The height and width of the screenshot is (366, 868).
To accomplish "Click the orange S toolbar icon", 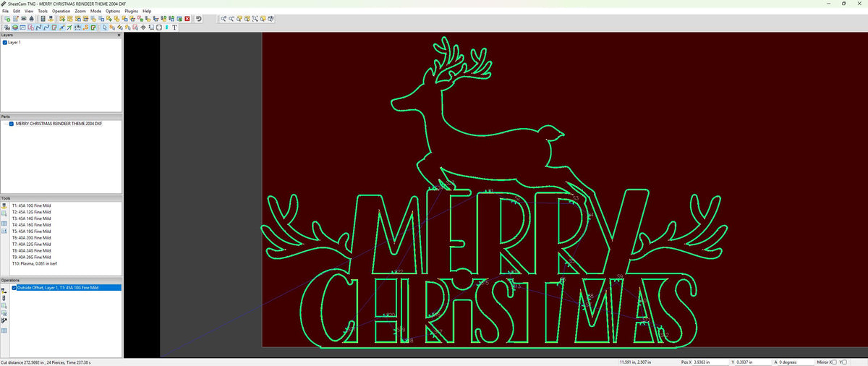I will 85,27.
